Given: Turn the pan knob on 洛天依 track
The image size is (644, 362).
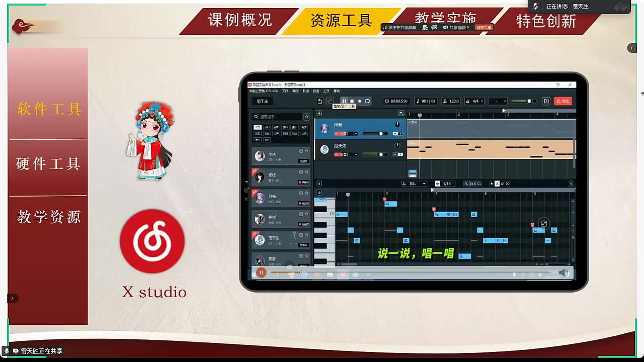Looking at the screenshot, I should click(x=397, y=146).
